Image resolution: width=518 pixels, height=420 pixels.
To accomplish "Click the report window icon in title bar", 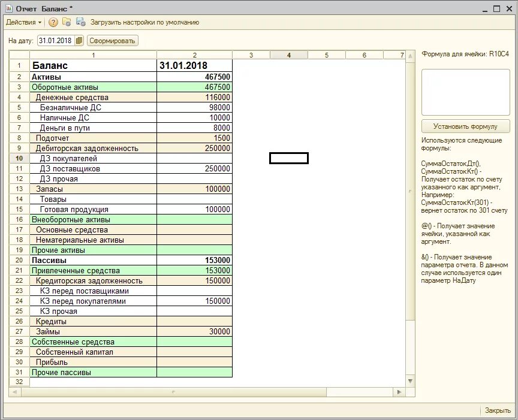I will click(x=8, y=8).
